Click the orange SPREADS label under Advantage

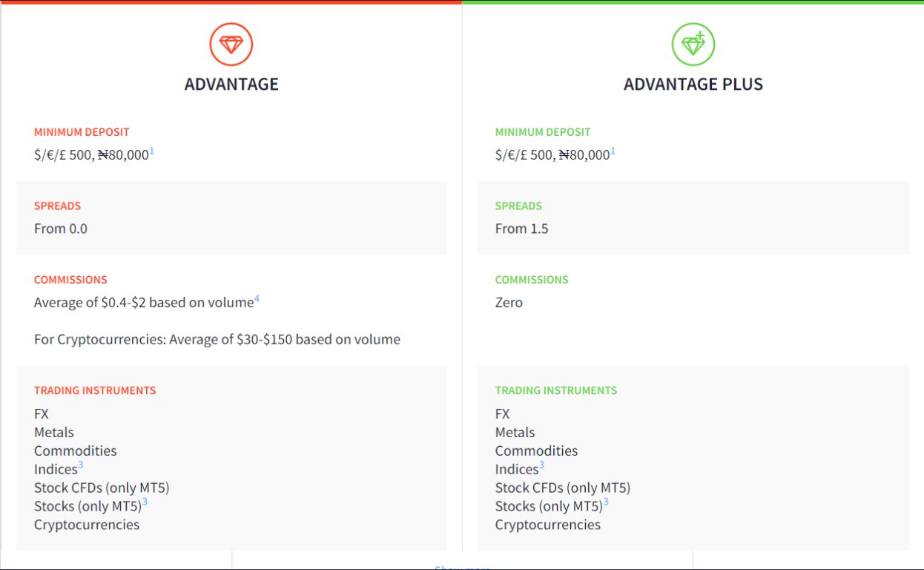click(57, 206)
